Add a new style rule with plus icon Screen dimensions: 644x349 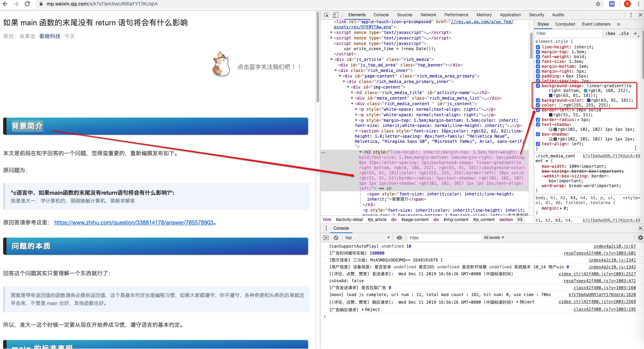(635, 34)
